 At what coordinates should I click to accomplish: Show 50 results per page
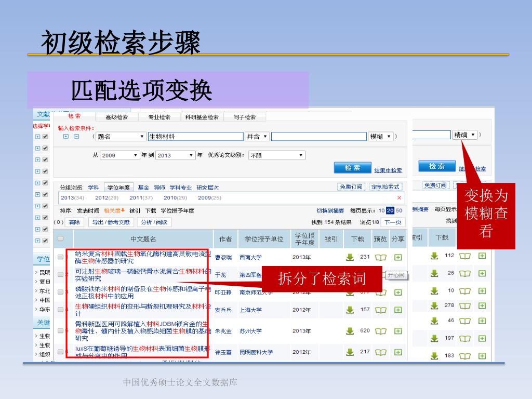tap(399, 211)
